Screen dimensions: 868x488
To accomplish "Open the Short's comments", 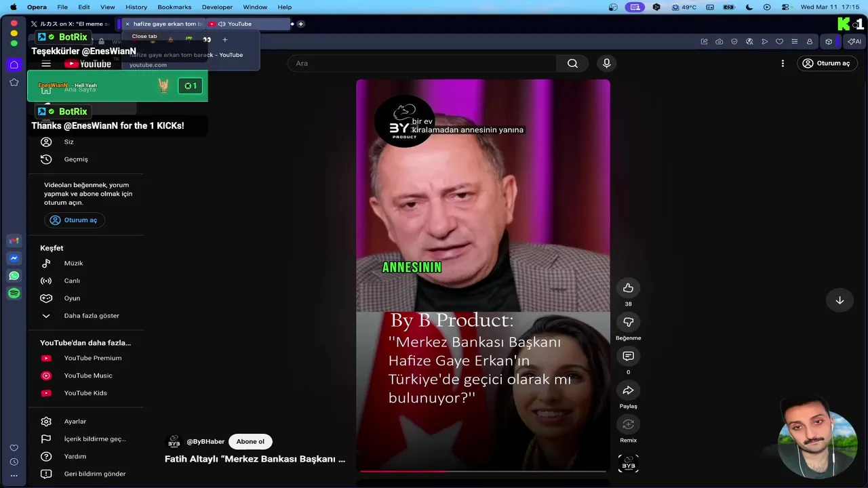I will coord(628,356).
